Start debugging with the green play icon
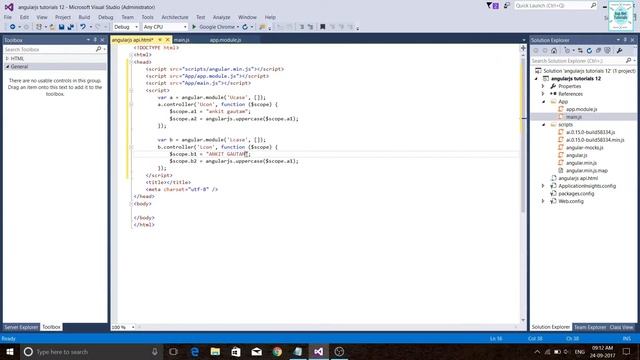This screenshot has height=360, width=640. pos(194,27)
